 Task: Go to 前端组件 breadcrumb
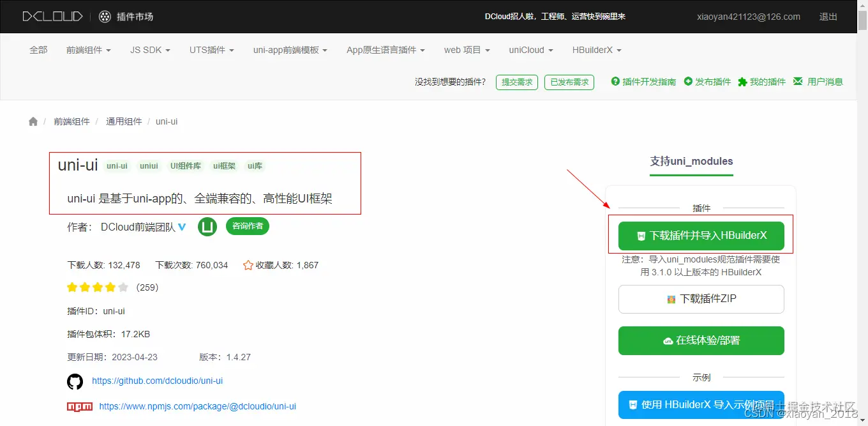(71, 121)
